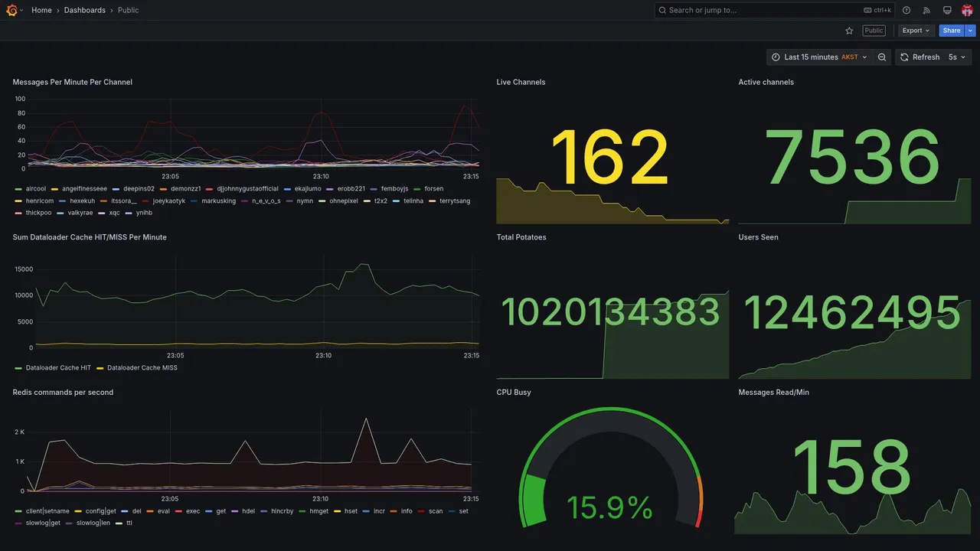Click the blue Share button
The height and width of the screenshot is (551, 980).
pos(952,31)
